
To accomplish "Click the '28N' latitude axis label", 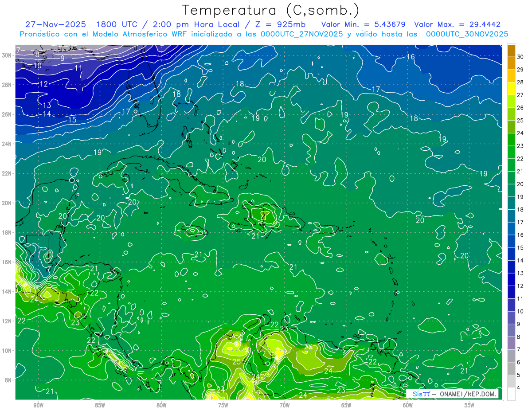I will (6, 85).
